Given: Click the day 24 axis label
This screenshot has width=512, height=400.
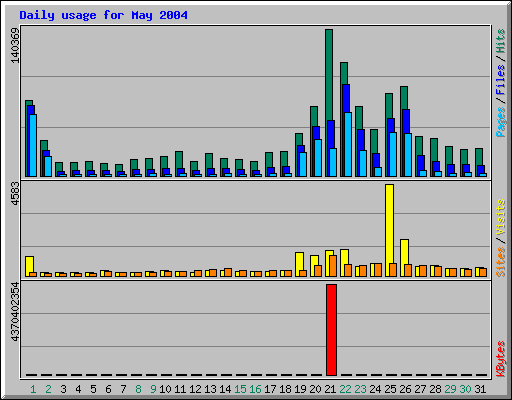Looking at the screenshot, I should [375, 389].
